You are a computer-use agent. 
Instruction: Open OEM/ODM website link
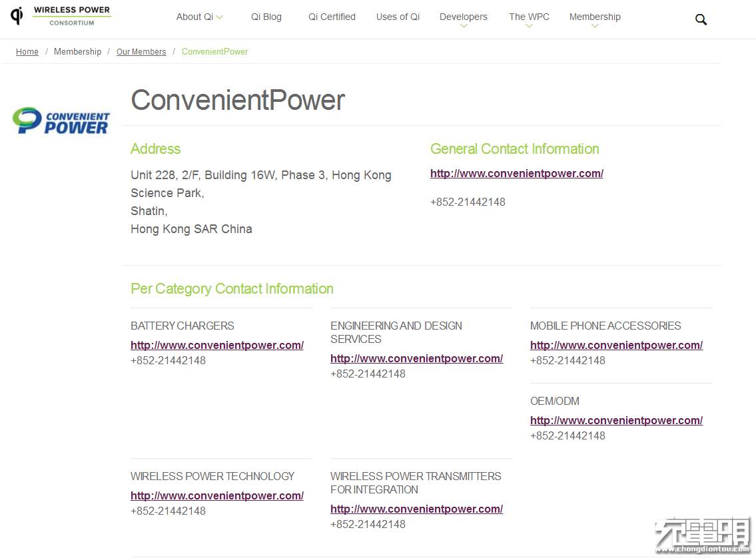point(616,420)
